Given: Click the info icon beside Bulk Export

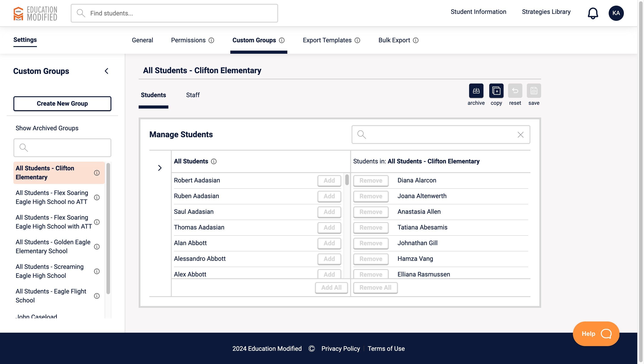Looking at the screenshot, I should pos(416,40).
